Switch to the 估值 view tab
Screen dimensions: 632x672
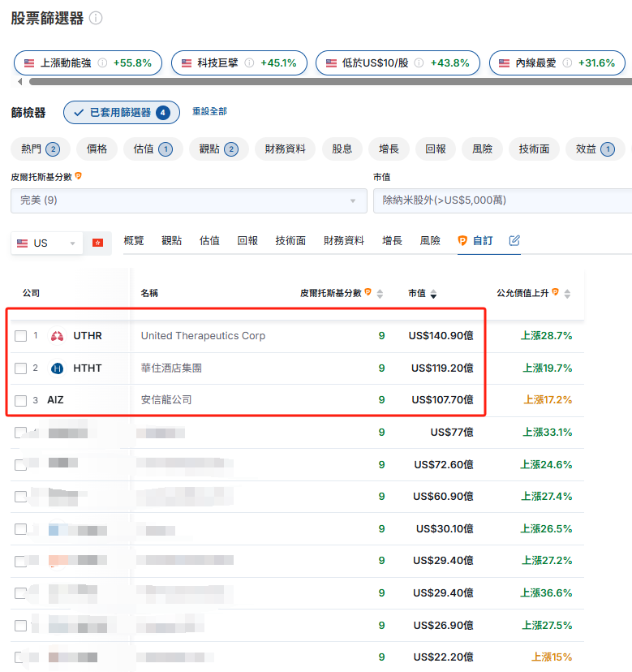point(209,240)
